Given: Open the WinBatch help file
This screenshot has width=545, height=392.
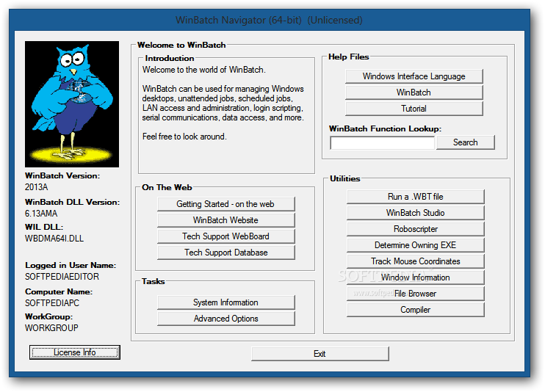Looking at the screenshot, I should coord(414,92).
